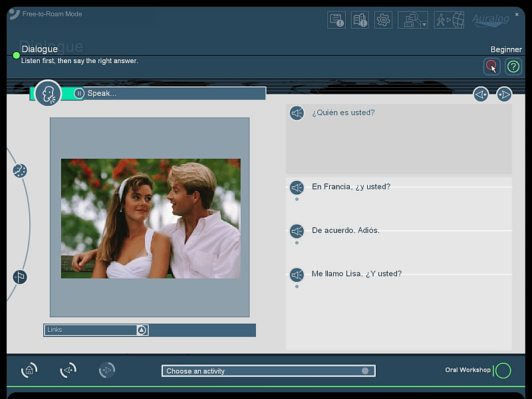Click the red record button
Screen dimensions: 532x399
(491, 66)
